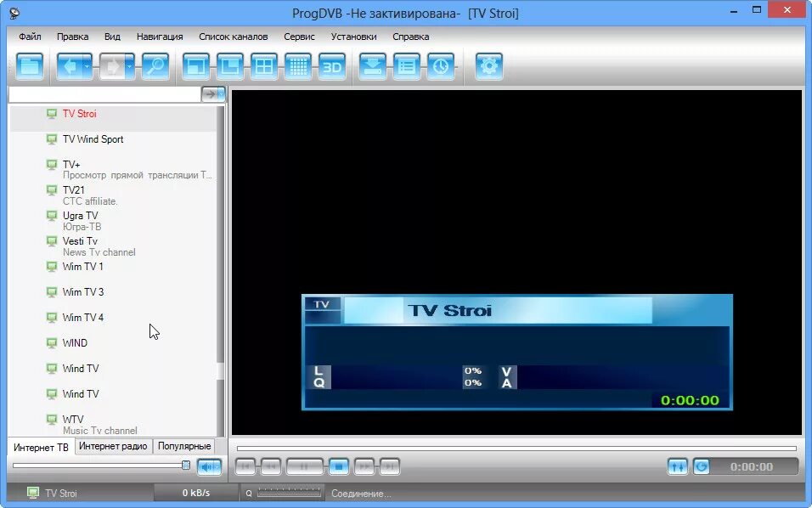Open channel search magnifier tool

155,66
